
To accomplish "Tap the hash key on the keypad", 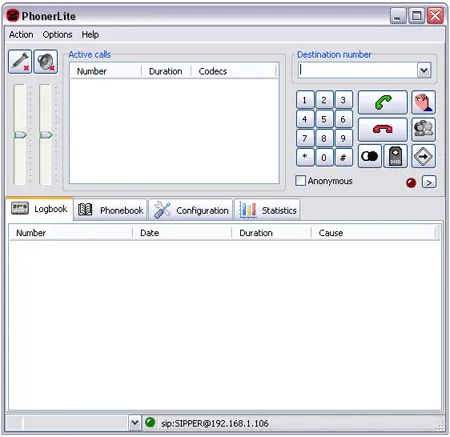I will tap(343, 157).
